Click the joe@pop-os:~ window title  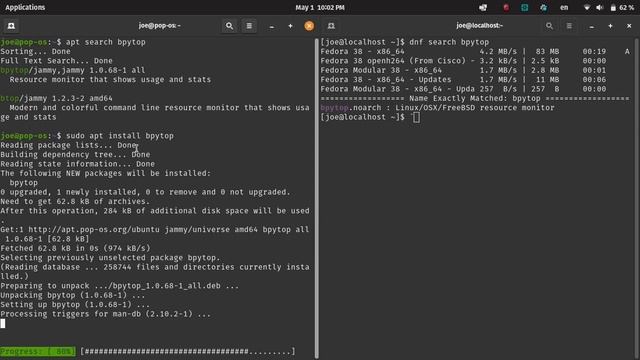(x=160, y=25)
